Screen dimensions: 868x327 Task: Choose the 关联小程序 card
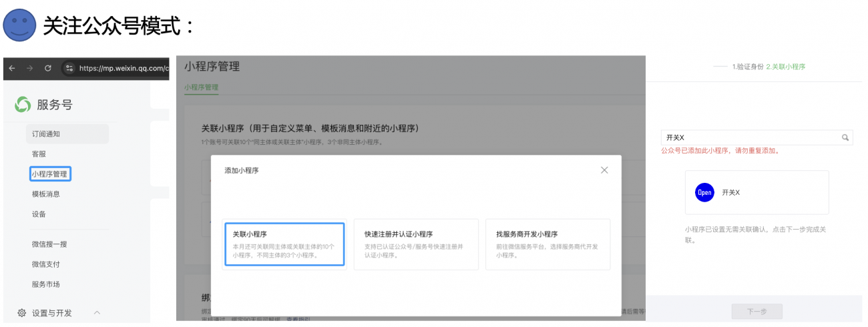click(284, 244)
